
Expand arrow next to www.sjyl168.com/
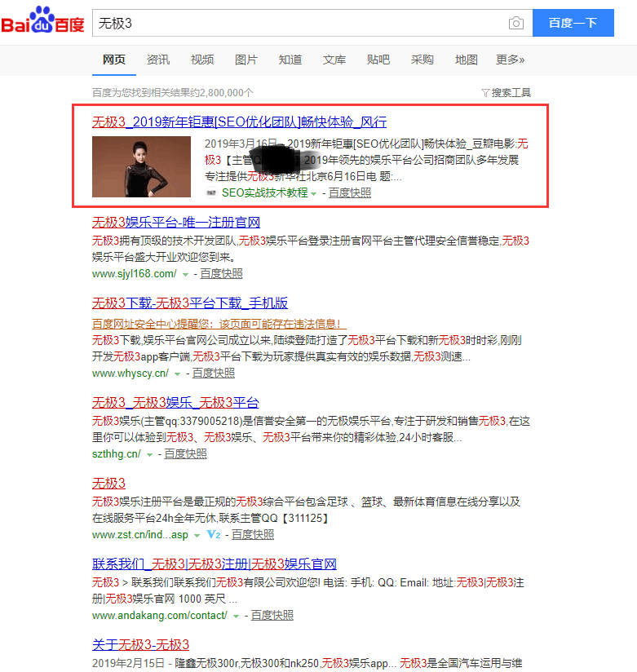185,274
